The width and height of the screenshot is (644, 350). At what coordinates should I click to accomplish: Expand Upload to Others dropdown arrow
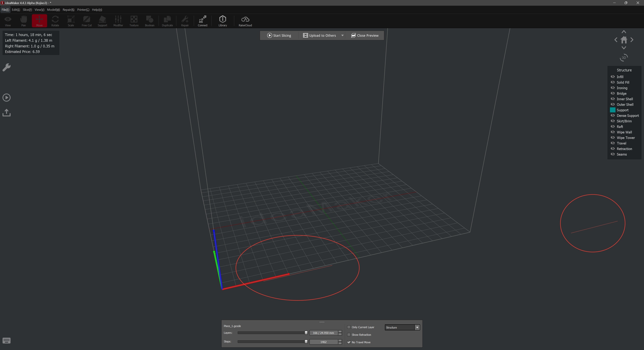[x=342, y=36]
